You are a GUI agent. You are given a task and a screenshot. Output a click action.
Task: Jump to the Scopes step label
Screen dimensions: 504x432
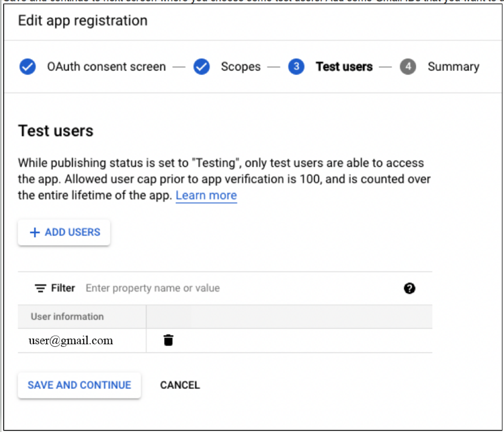(x=240, y=66)
